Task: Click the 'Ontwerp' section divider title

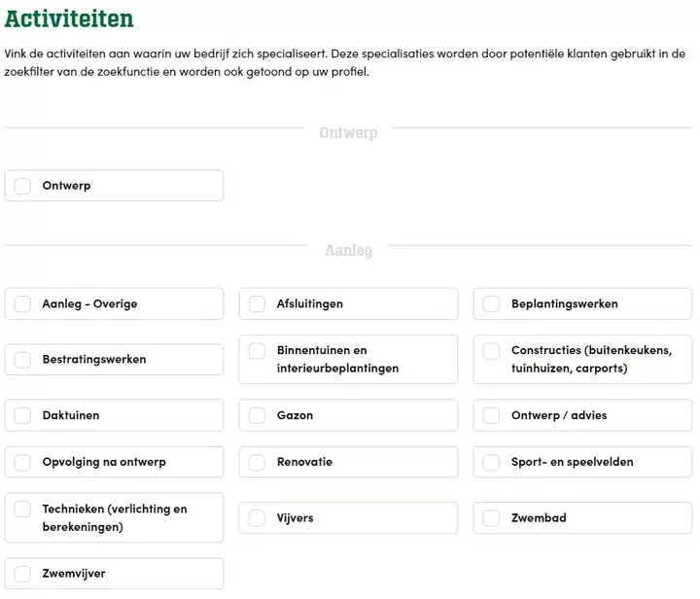Action: (x=348, y=133)
